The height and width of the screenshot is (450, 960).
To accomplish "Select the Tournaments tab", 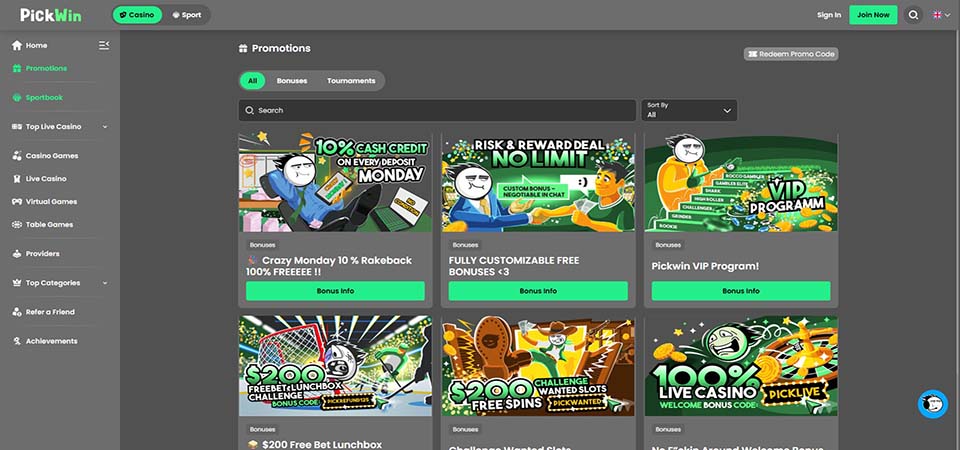I will click(351, 81).
